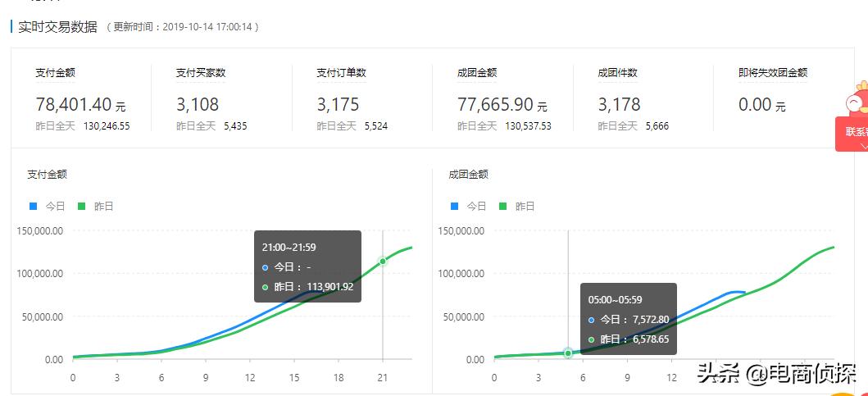The height and width of the screenshot is (396, 868).
Task: Click the 6,578.65 tooltip value
Action: point(649,339)
